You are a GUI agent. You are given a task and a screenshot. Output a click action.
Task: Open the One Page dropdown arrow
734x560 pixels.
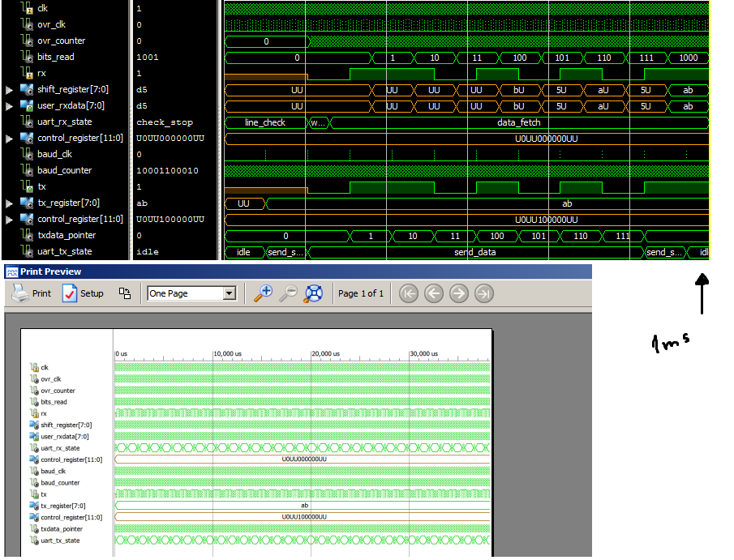coord(229,293)
